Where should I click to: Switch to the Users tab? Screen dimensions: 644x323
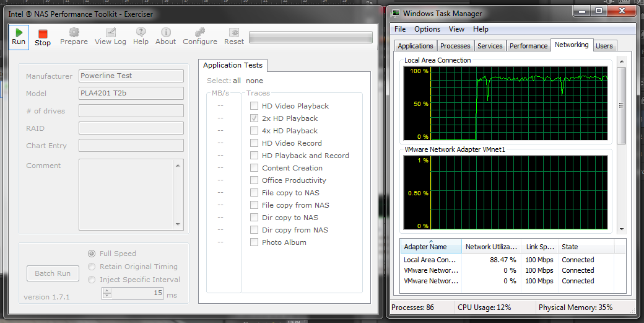604,46
